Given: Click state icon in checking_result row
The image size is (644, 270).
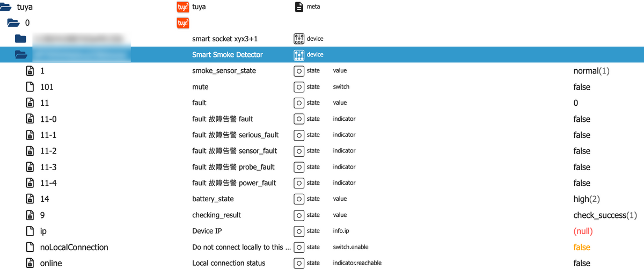Looking at the screenshot, I should pos(299,215).
